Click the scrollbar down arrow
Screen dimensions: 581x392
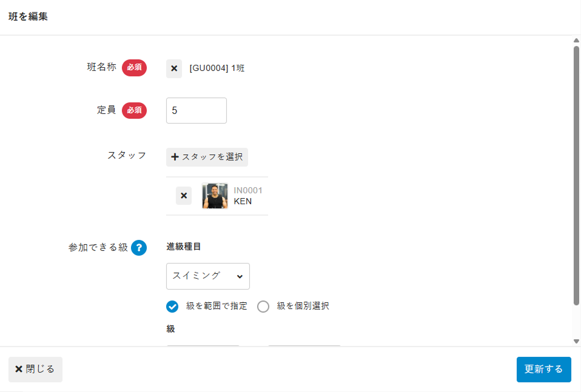click(576, 341)
